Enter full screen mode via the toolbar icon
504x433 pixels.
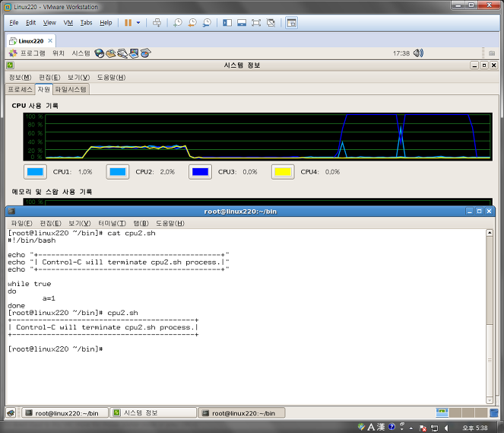[256, 23]
